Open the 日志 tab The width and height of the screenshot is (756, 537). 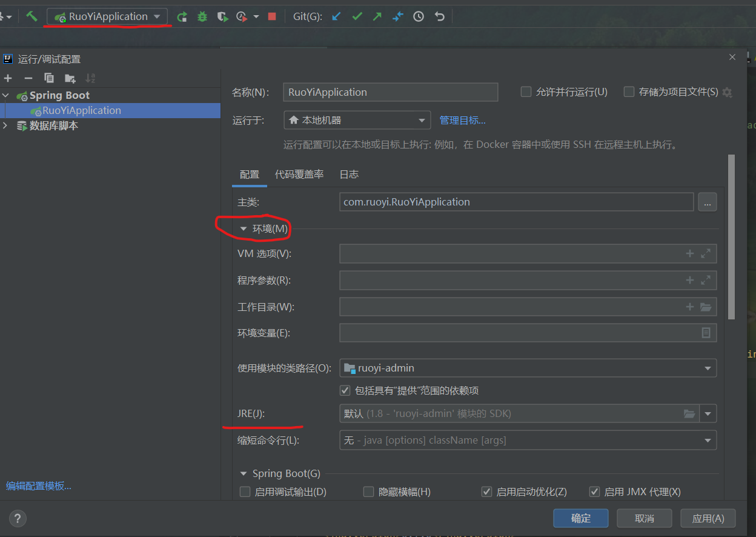349,174
